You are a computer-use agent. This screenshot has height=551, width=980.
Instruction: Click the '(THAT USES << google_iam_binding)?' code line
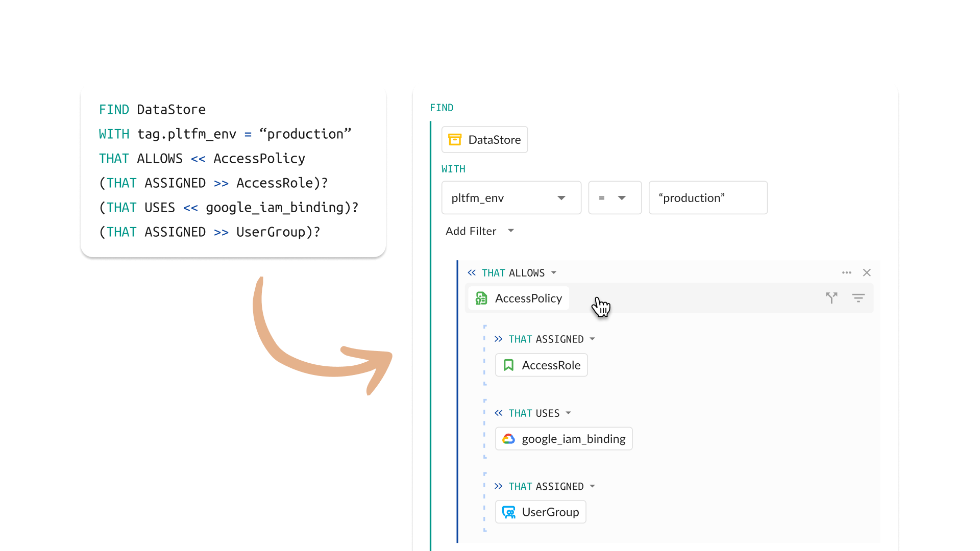(x=229, y=208)
